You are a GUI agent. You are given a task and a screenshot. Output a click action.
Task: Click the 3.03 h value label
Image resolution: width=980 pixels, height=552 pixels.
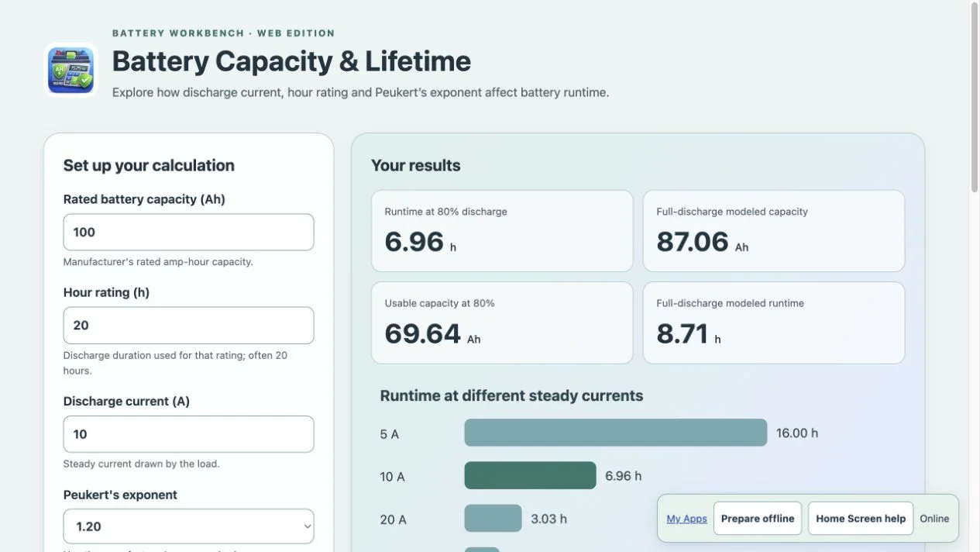click(548, 519)
